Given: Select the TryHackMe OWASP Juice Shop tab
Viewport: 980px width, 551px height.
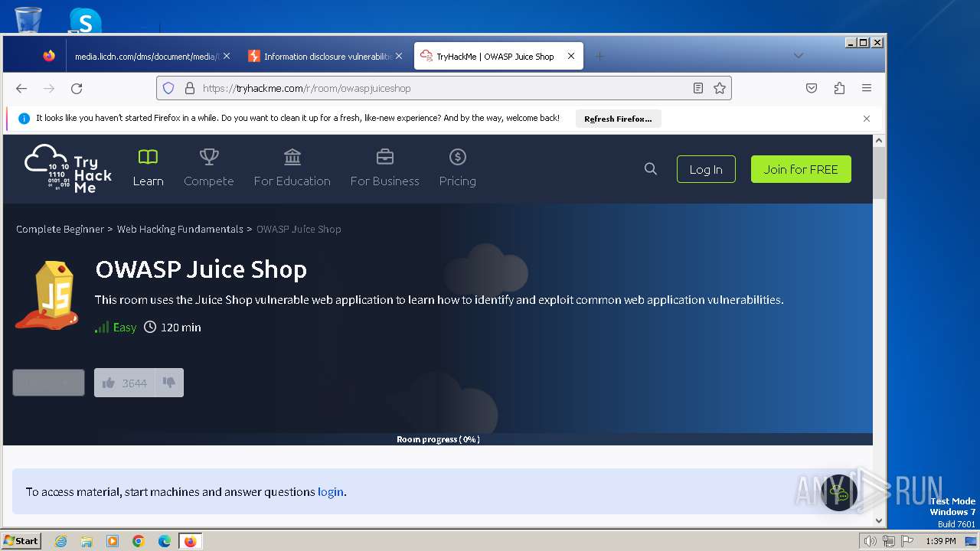Looking at the screenshot, I should (498, 56).
